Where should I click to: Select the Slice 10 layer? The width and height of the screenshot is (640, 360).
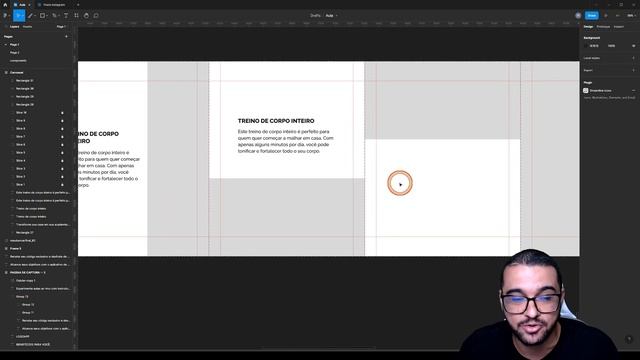point(21,112)
